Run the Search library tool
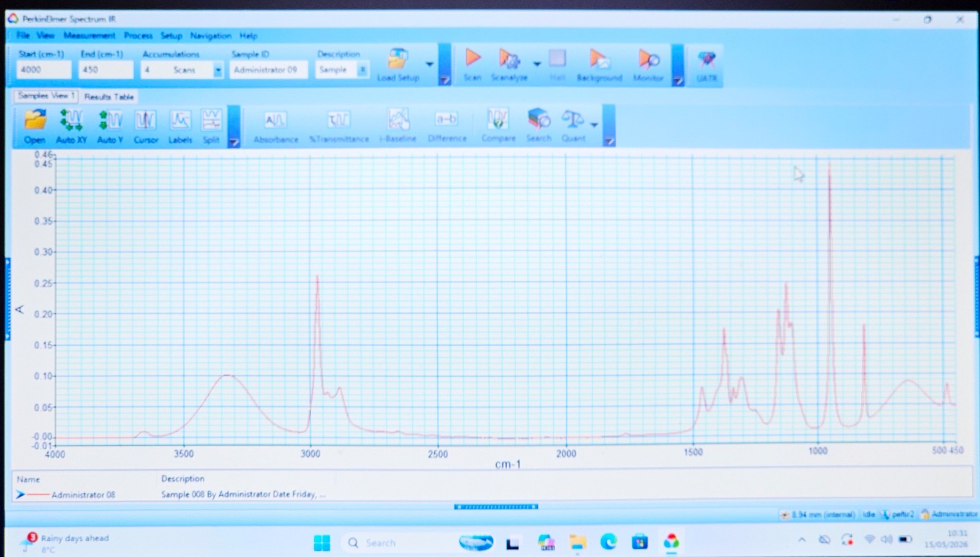 tap(538, 125)
